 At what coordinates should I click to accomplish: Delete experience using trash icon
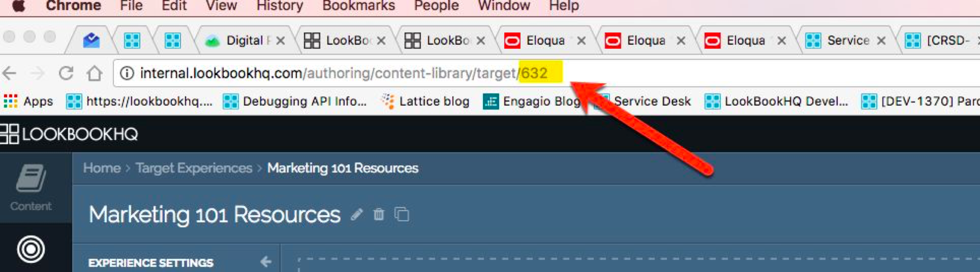378,214
